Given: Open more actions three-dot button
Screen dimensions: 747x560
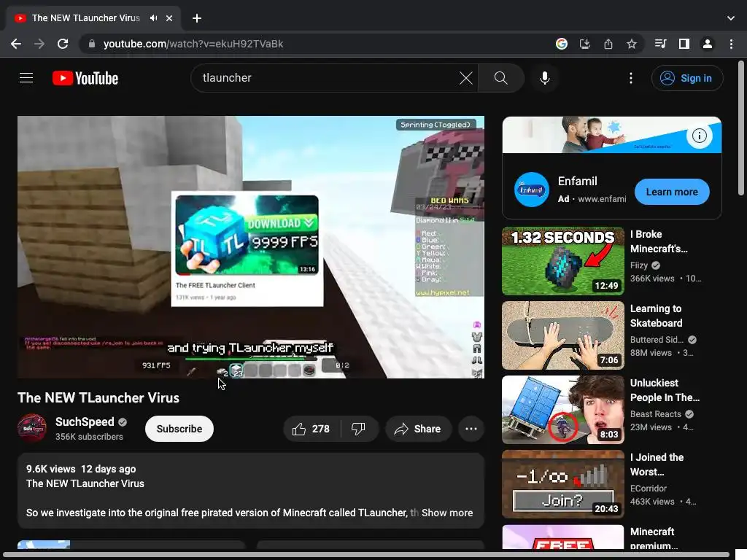Looking at the screenshot, I should tap(471, 429).
